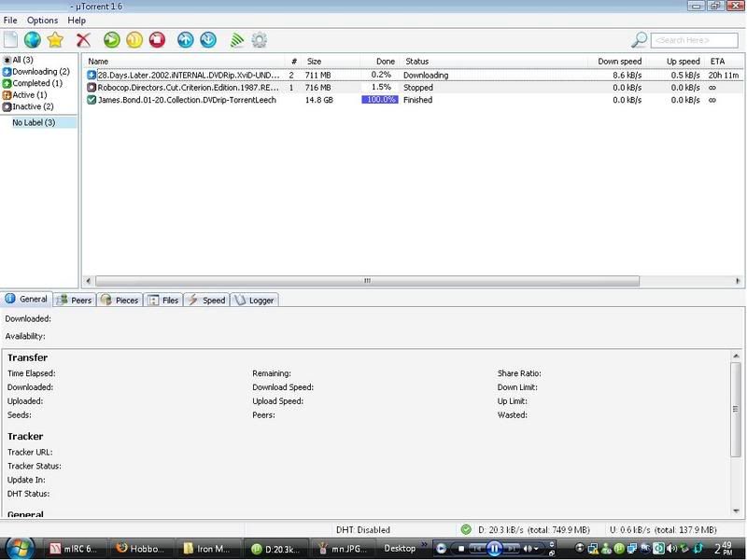Open the Options menu
Screen dimensions: 747x560
42,21
